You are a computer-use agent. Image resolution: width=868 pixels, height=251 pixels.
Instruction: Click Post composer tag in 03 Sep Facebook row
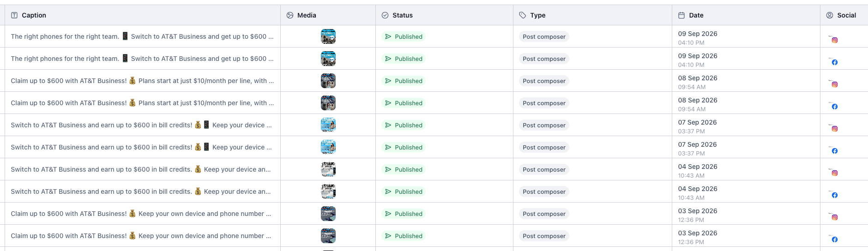pyautogui.click(x=544, y=236)
